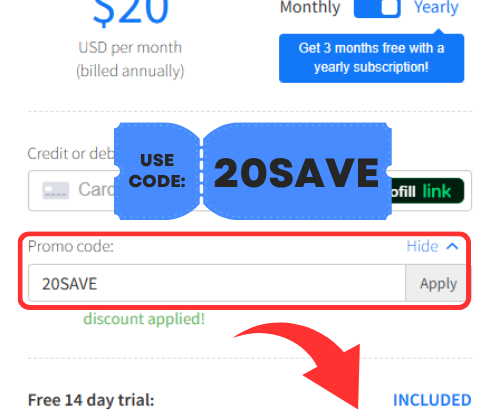Click the 20SAVE coupon ticket graphic
This screenshot has width=500, height=420.
297,171
